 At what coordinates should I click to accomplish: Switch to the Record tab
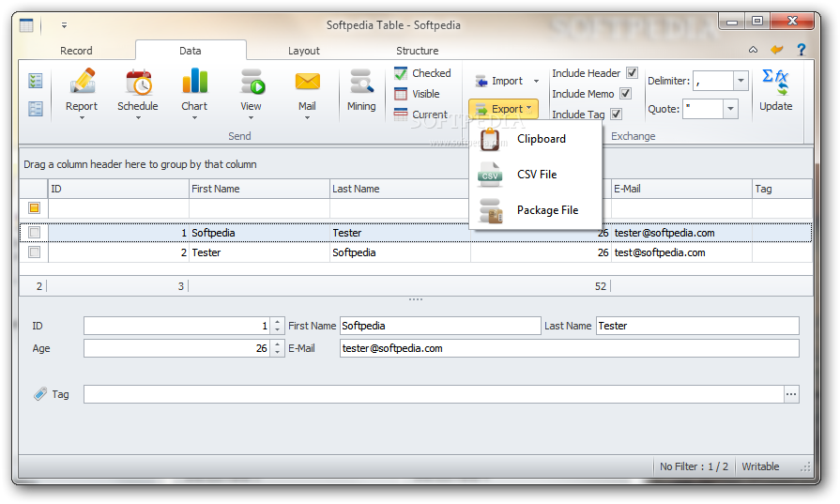click(x=76, y=51)
